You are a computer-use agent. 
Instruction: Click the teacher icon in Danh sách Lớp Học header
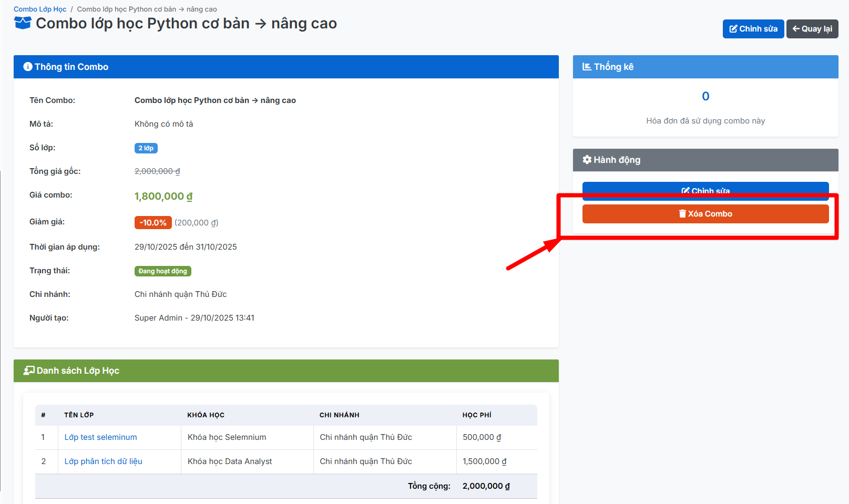point(29,371)
